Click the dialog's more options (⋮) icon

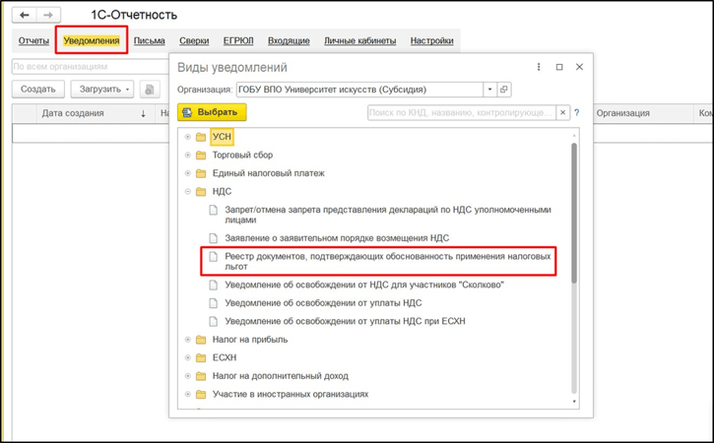538,67
